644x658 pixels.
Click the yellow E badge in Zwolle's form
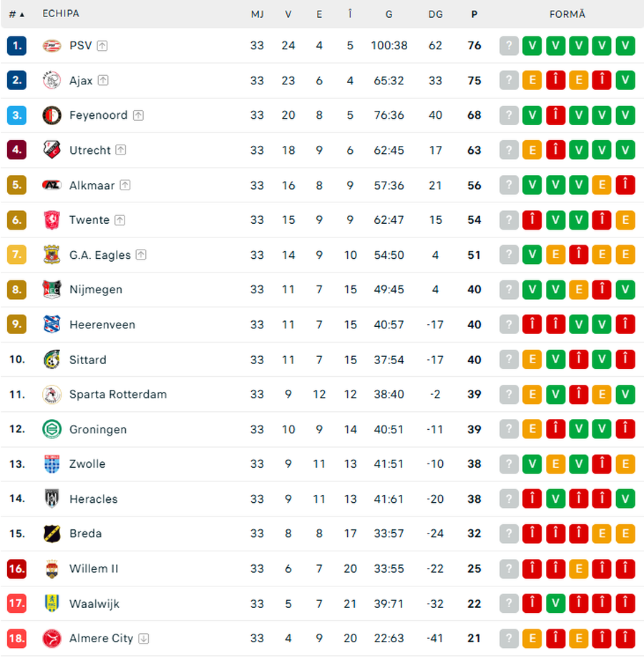click(555, 463)
